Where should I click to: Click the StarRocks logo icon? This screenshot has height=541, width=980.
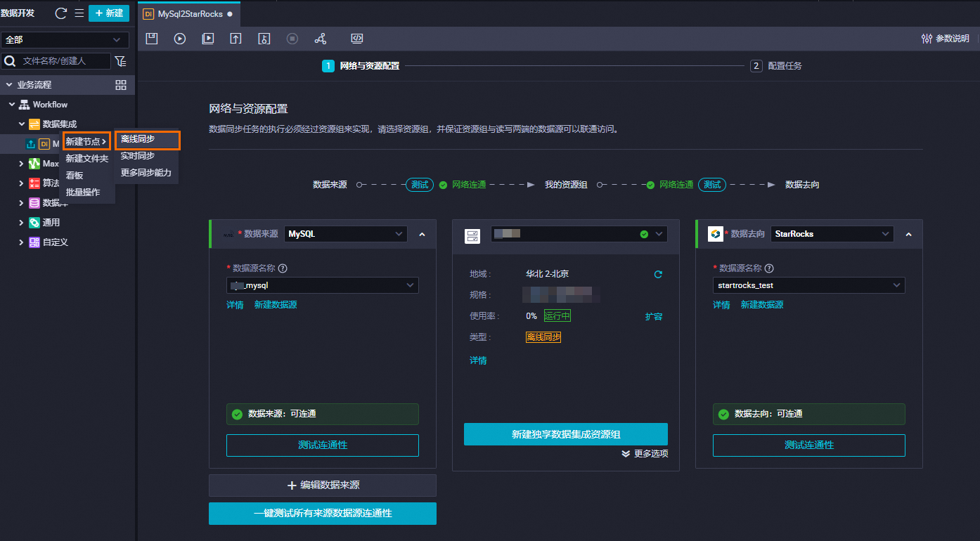(716, 234)
